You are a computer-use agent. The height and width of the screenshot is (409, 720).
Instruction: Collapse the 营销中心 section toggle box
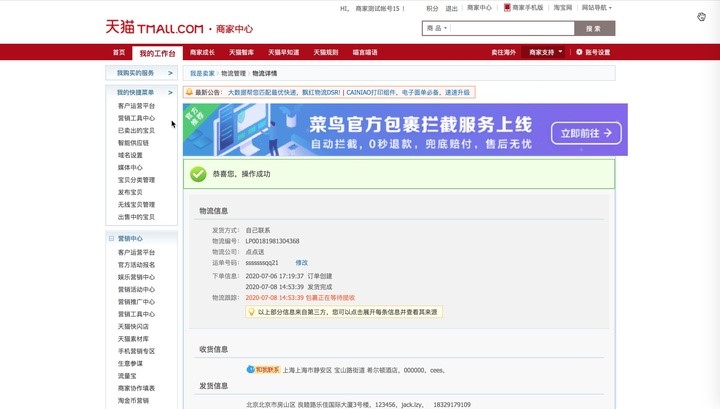click(111, 238)
